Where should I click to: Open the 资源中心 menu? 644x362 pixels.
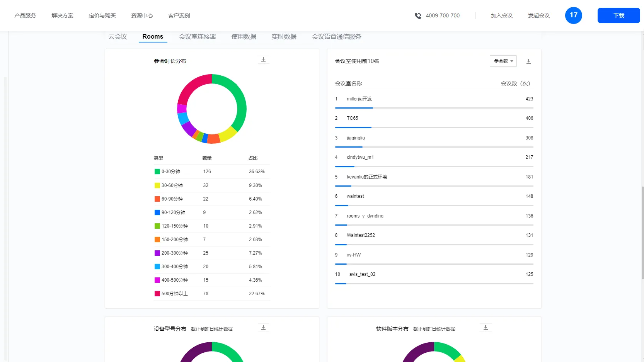(x=142, y=15)
